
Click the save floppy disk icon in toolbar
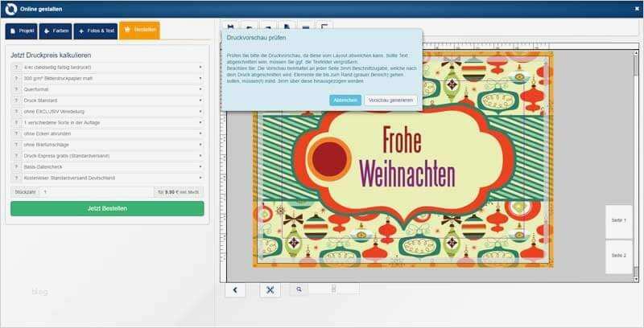pyautogui.click(x=230, y=27)
